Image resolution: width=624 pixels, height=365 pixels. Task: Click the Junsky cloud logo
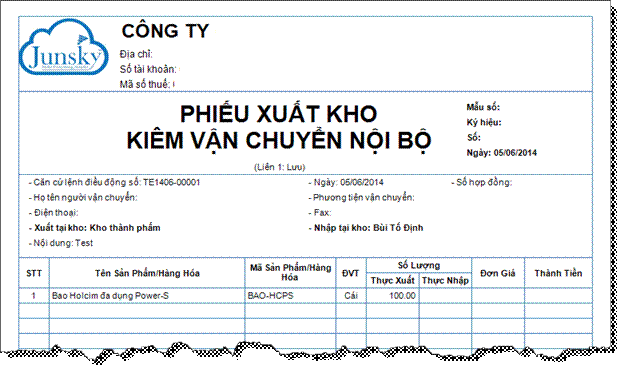[x=64, y=48]
